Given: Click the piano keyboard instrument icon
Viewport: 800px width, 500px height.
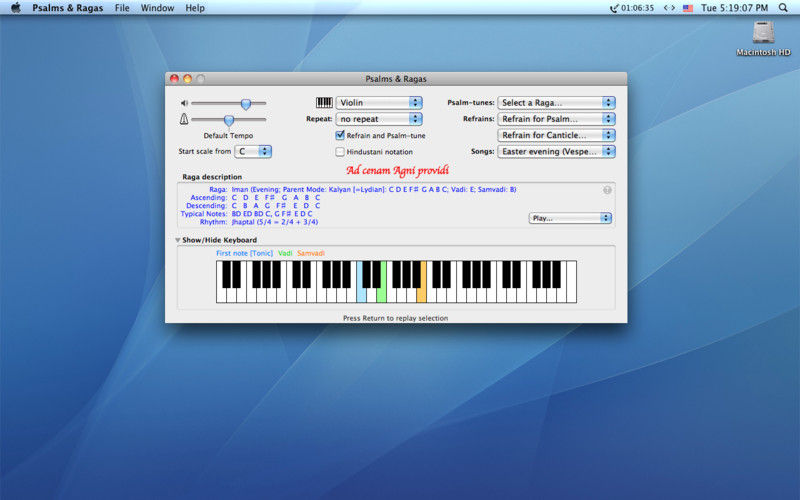Looking at the screenshot, I should click(324, 103).
